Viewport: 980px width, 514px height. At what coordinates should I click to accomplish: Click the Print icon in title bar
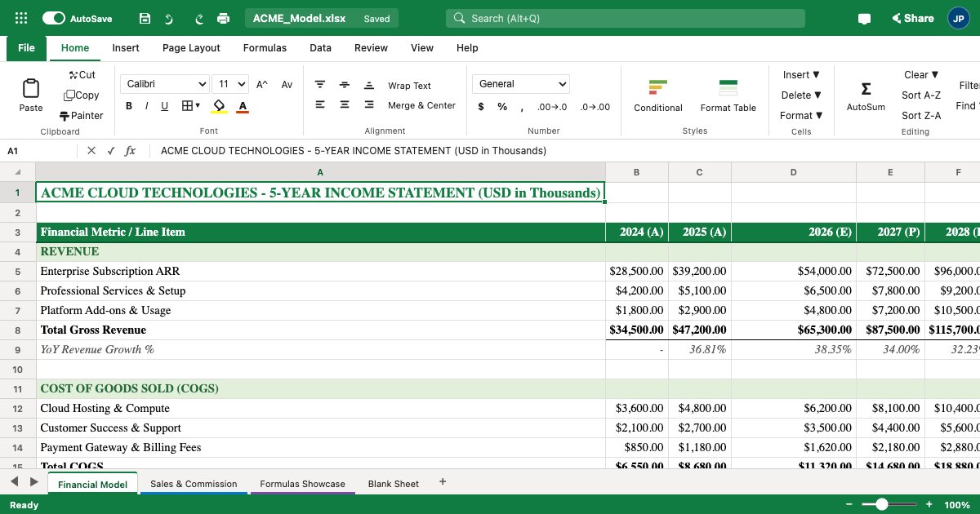[x=223, y=18]
